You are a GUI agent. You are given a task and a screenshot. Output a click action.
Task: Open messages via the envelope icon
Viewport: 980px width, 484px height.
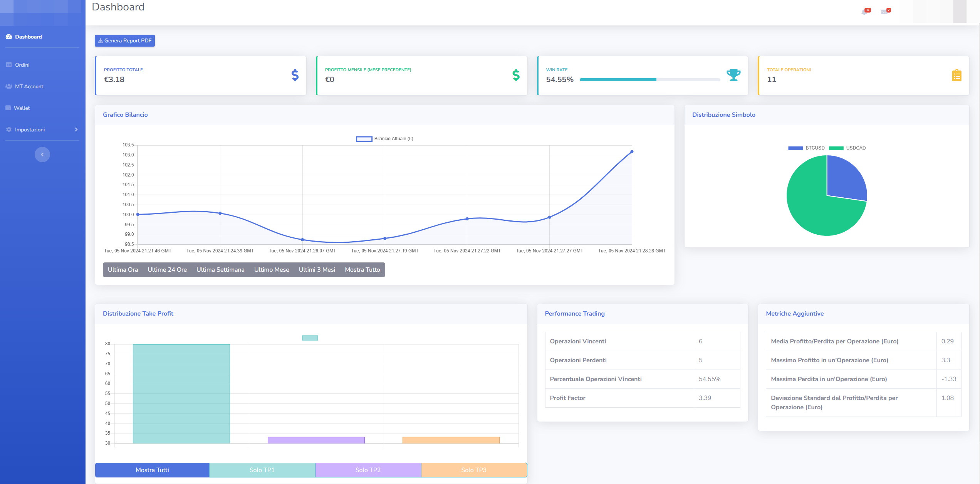coord(884,12)
